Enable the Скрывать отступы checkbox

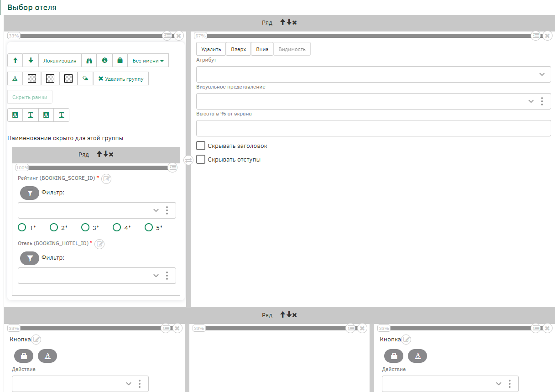[x=201, y=160]
